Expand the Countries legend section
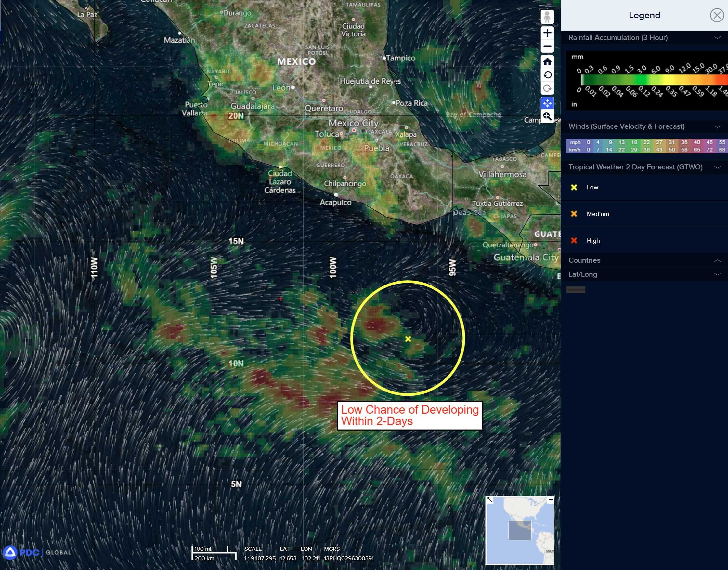Screen dimensions: 728x570 [717, 260]
